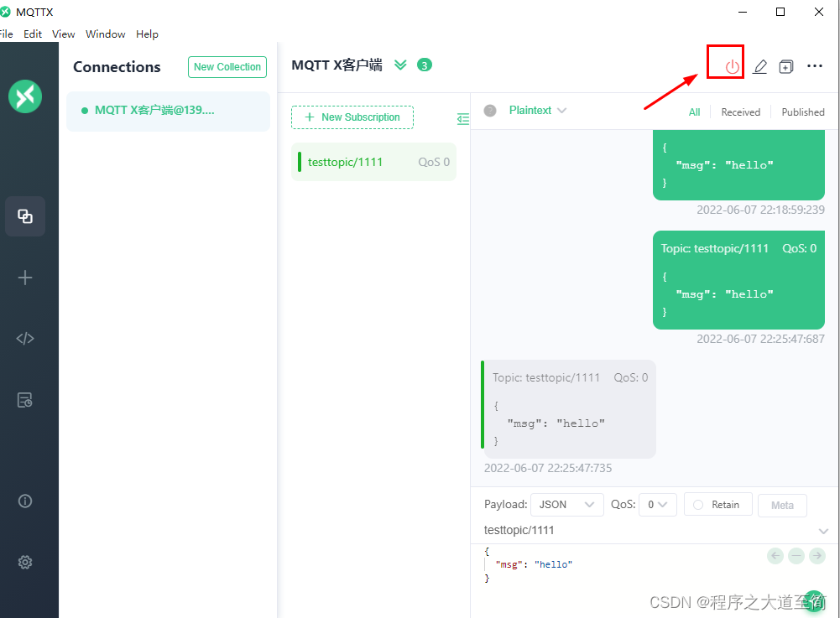Click the New Collection button
Image resolution: width=840 pixels, height=618 pixels.
(227, 67)
